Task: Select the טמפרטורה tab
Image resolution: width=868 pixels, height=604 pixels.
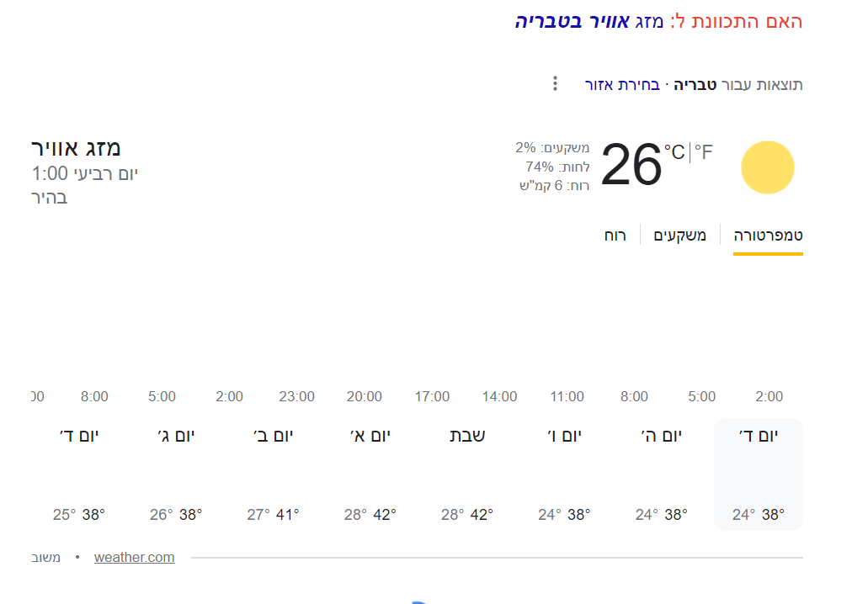Action: [768, 236]
